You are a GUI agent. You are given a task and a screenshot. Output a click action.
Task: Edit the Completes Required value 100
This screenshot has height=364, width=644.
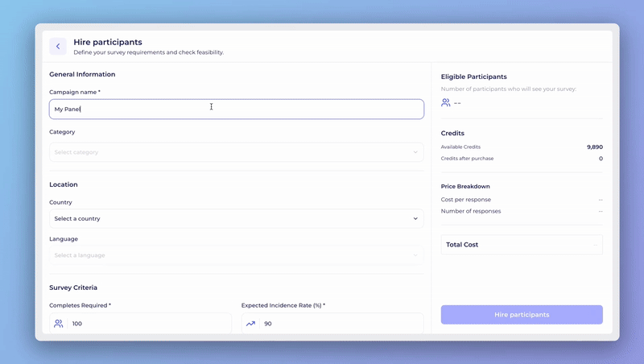click(x=140, y=323)
